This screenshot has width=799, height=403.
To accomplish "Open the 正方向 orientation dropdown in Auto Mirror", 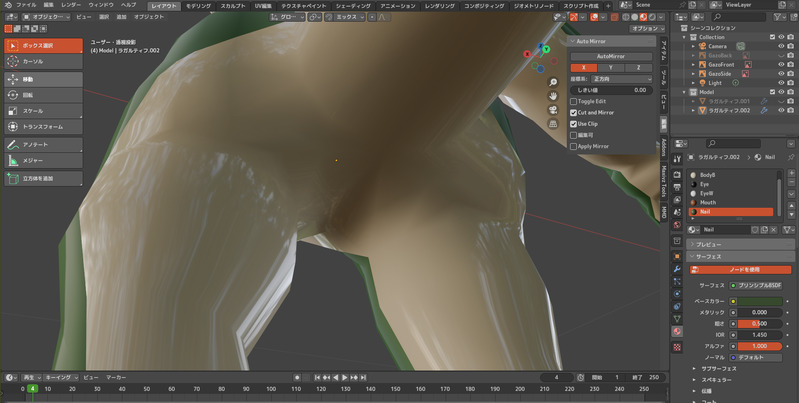I will (621, 79).
